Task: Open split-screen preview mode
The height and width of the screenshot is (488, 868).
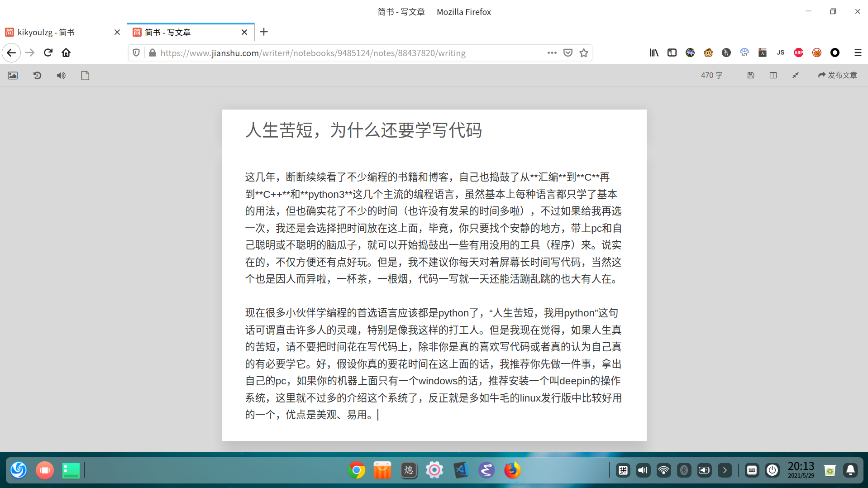Action: [x=773, y=75]
